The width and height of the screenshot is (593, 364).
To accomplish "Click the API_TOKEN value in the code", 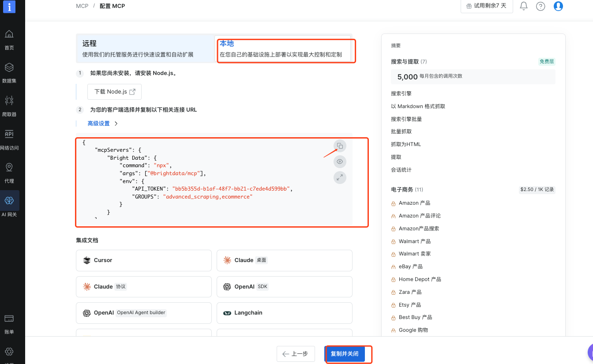I will (x=231, y=189).
